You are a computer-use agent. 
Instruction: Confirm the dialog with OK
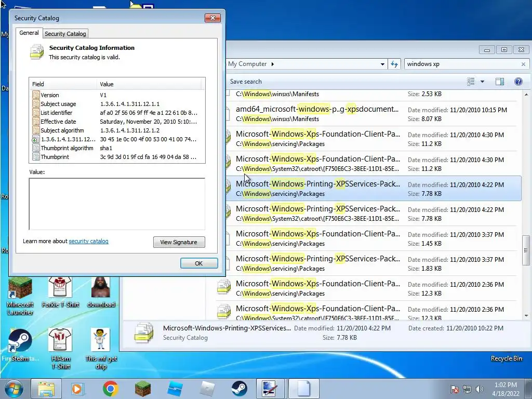point(199,263)
